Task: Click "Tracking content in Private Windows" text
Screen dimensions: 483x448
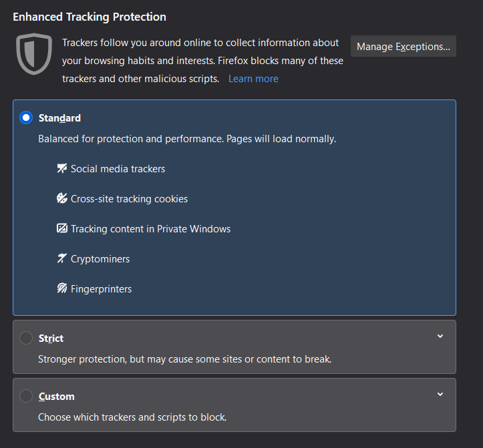Action: click(150, 229)
